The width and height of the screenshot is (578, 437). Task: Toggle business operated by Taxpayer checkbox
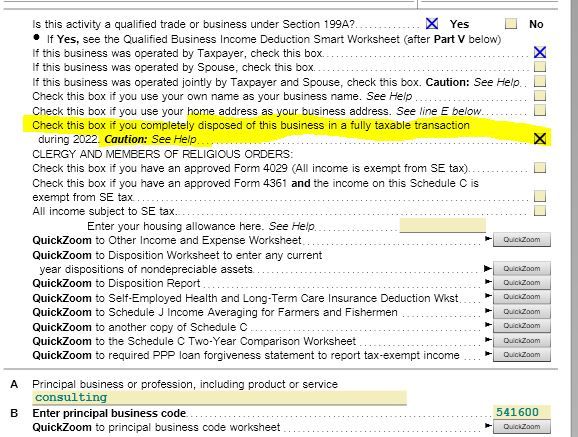tap(540, 52)
